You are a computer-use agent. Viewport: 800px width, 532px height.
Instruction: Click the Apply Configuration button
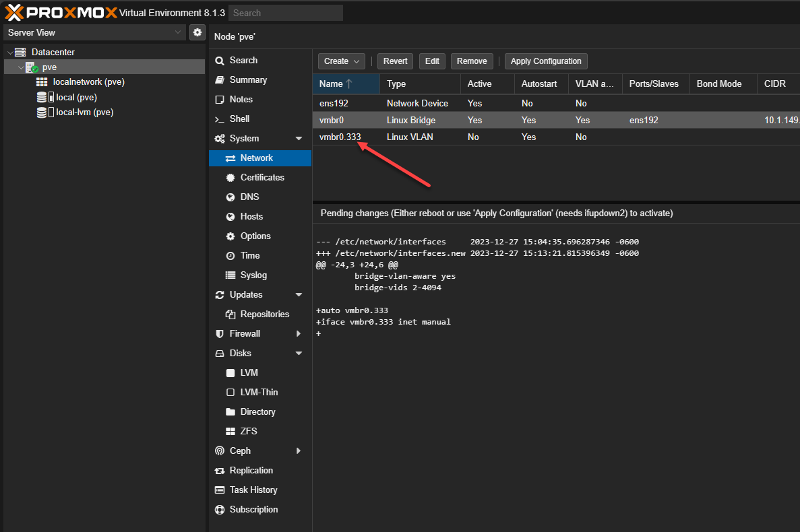546,61
